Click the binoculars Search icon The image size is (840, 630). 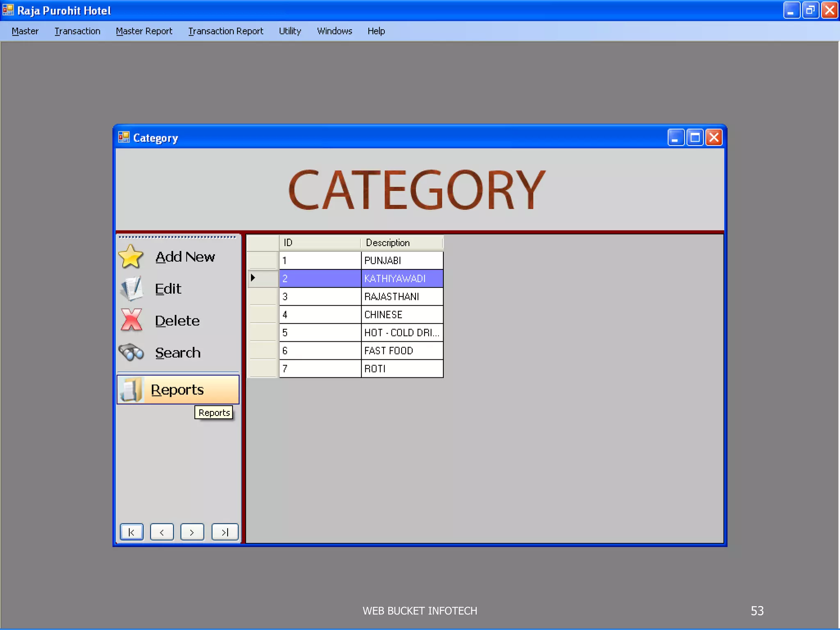[131, 352]
